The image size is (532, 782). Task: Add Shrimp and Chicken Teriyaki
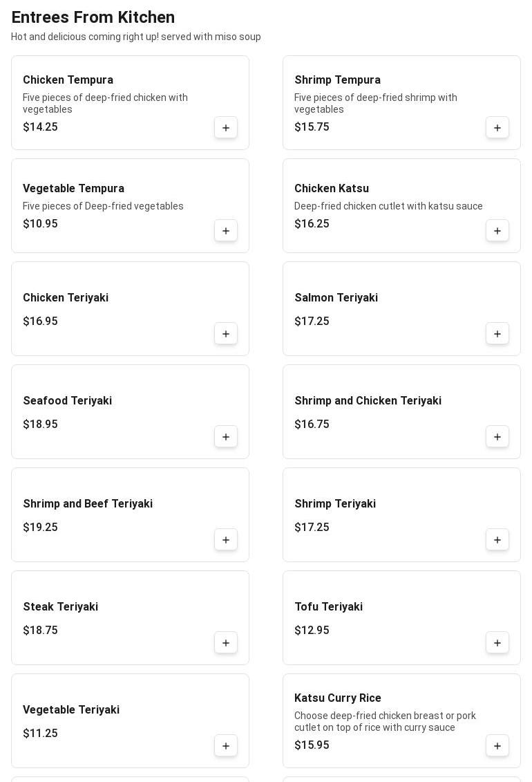pyautogui.click(x=497, y=437)
